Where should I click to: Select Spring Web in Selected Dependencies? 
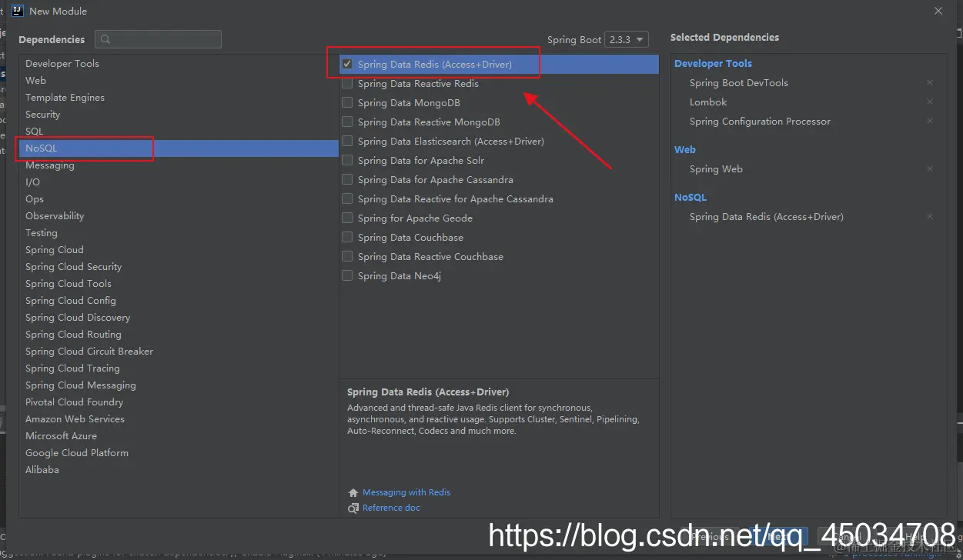point(716,168)
